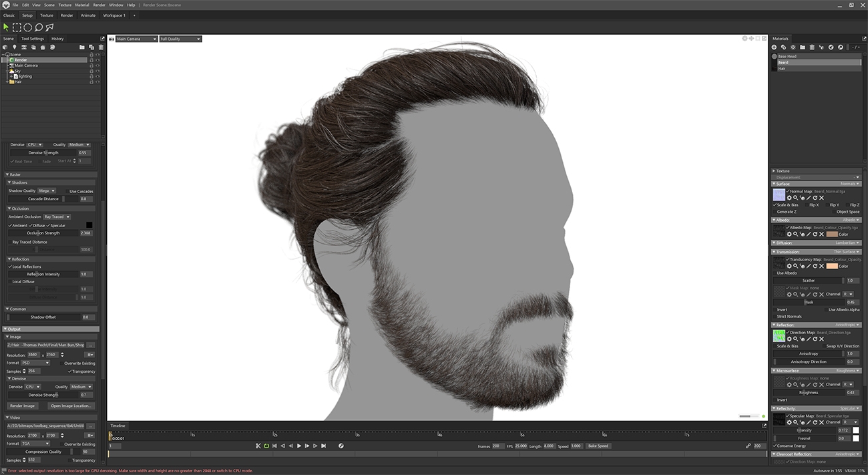Click Open Image Location button

71,406
